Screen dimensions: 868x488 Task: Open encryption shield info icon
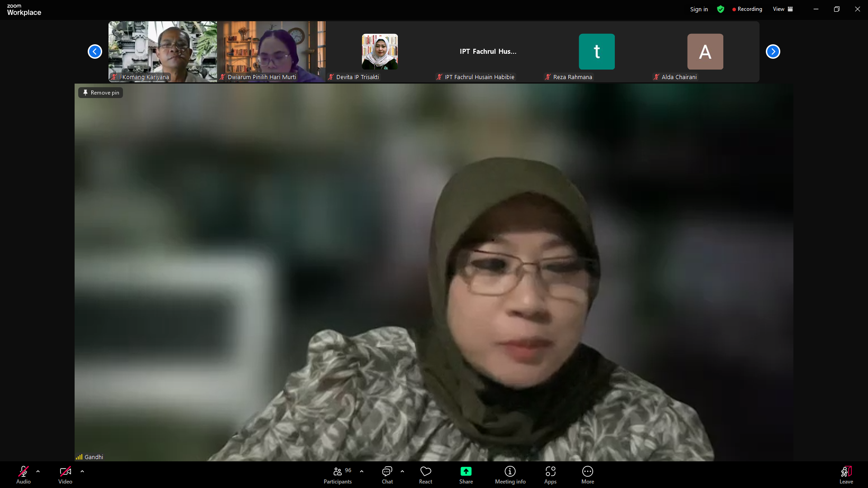coord(721,9)
